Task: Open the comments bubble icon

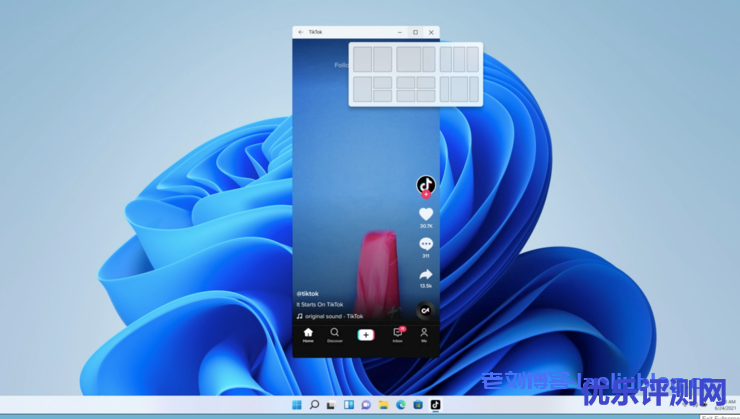Action: coord(426,244)
